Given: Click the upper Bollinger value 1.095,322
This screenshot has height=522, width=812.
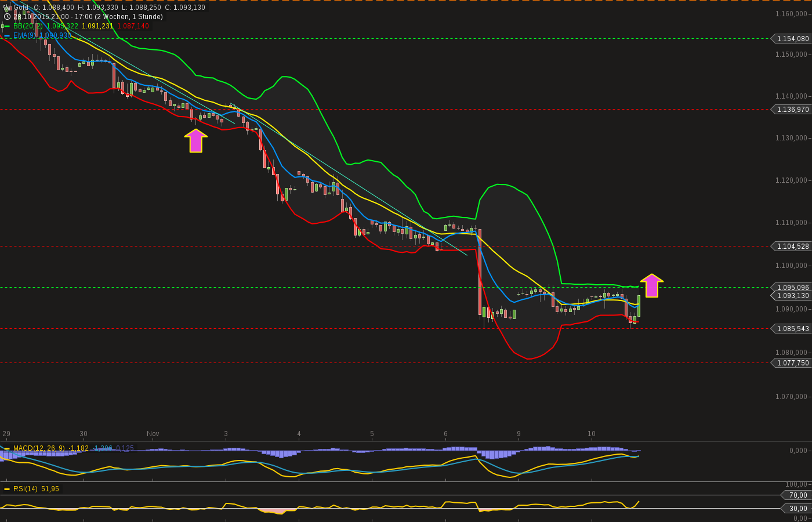Looking at the screenshot, I should 62,26.
